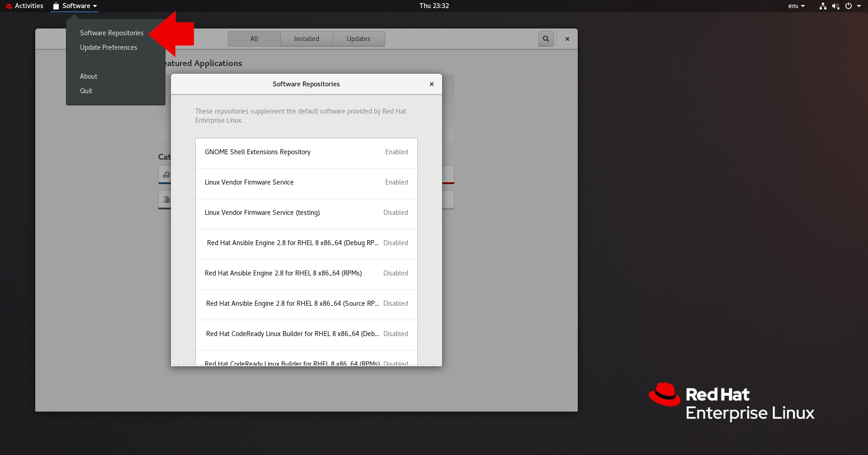Expand the system menu arrow at top right
868x455 pixels.
point(859,6)
